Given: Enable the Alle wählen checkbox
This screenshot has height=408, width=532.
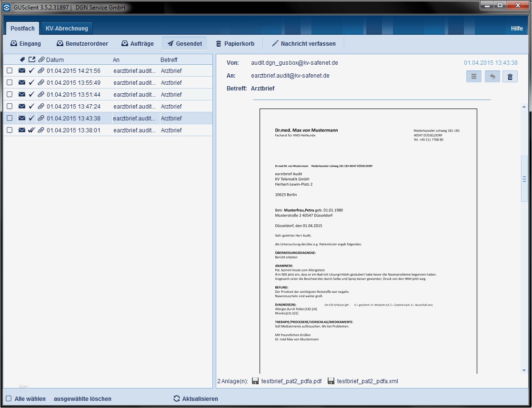Looking at the screenshot, I should [x=9, y=399].
